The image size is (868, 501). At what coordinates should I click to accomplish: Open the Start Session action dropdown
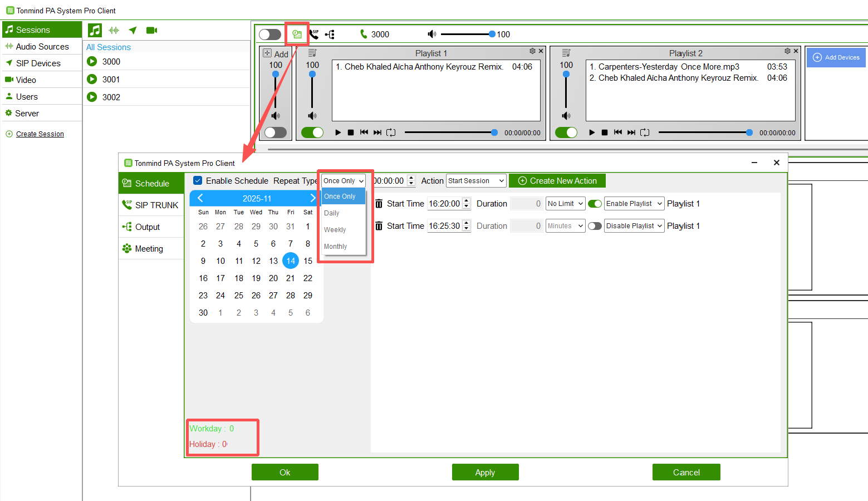coord(476,181)
